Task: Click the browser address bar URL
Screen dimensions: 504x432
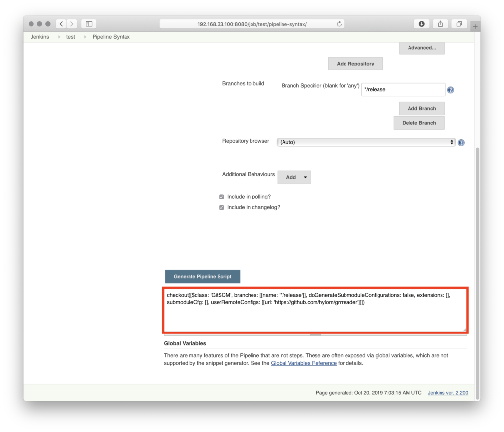Action: pos(252,24)
